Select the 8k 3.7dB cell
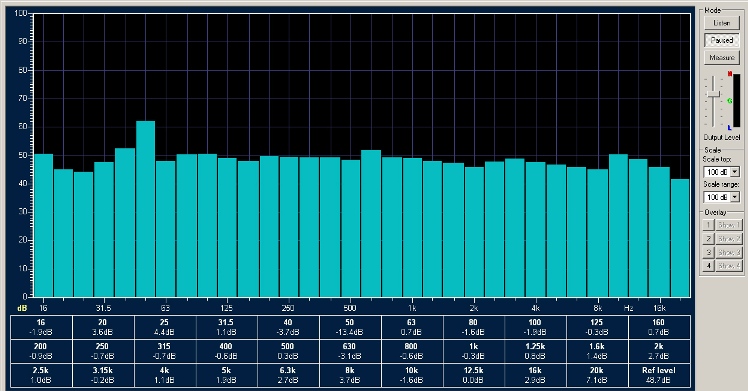Viewport: 748px width, 391px height. click(350, 375)
